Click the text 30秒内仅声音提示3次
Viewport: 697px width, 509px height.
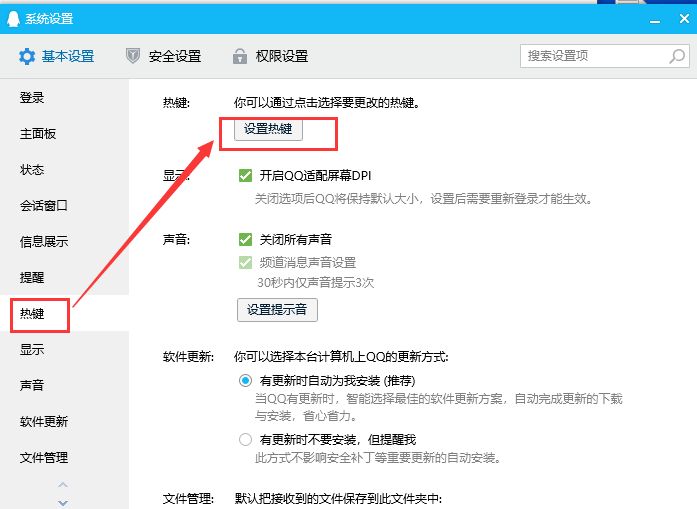coord(316,283)
